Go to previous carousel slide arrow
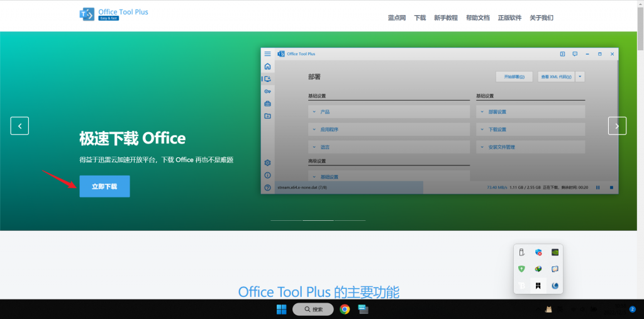 (x=19, y=126)
